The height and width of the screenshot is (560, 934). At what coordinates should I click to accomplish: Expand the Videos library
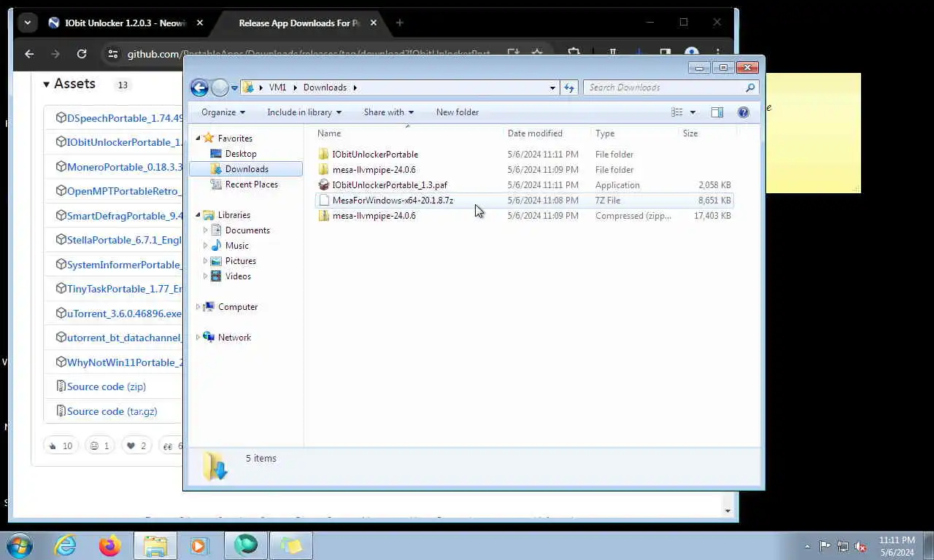(205, 276)
